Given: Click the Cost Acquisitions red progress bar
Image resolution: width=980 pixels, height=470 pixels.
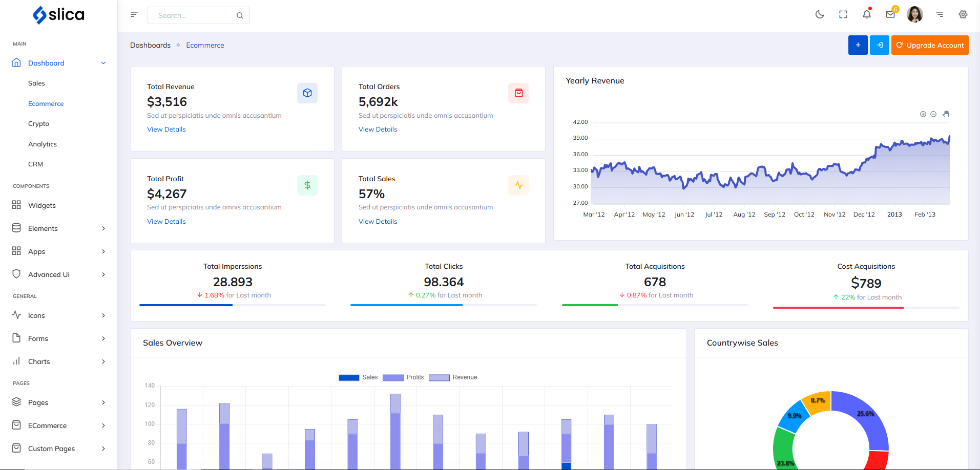Looking at the screenshot, I should [838, 308].
